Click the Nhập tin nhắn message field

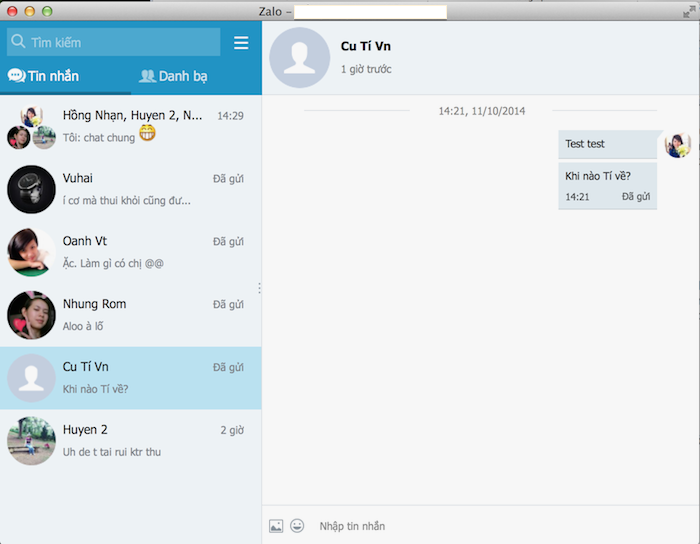click(504, 526)
